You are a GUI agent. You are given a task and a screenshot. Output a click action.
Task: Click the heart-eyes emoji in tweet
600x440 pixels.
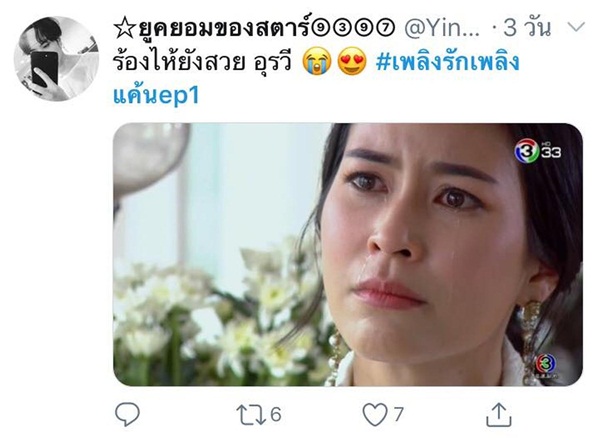pos(352,62)
